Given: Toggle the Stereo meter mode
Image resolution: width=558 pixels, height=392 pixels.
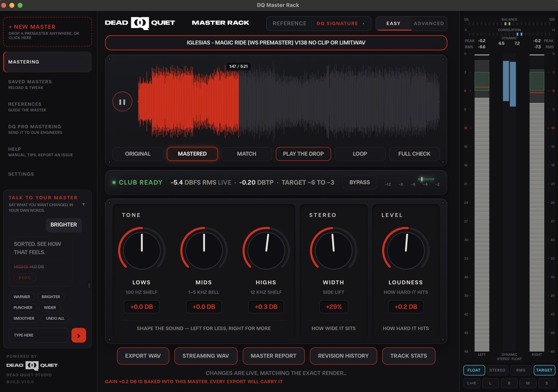Looking at the screenshot, I should coord(497,370).
